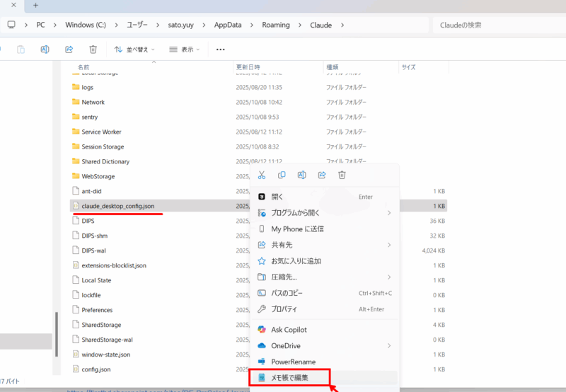Open the 並べ替え sort dropdown
Viewport: 566px width, 392px height.
(x=132, y=50)
